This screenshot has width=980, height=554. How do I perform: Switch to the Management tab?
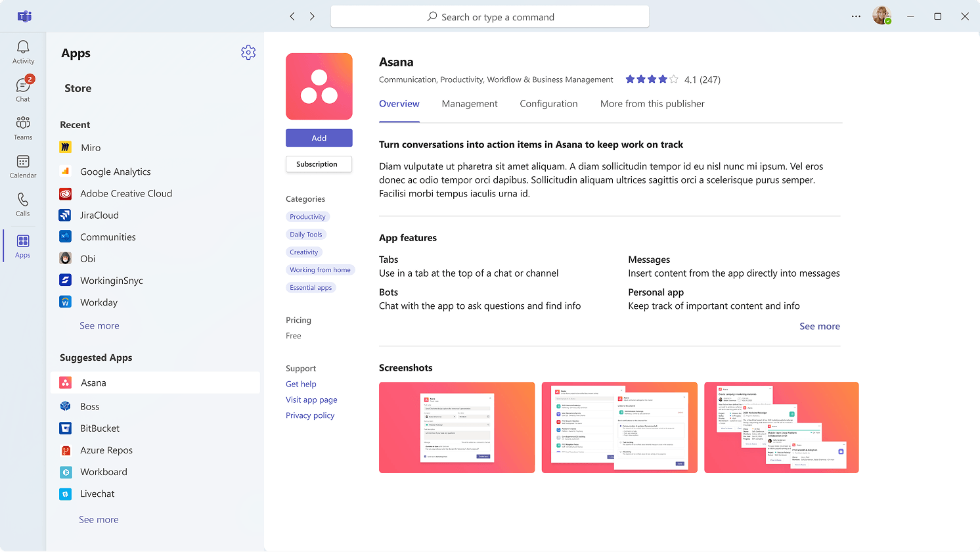pos(470,104)
